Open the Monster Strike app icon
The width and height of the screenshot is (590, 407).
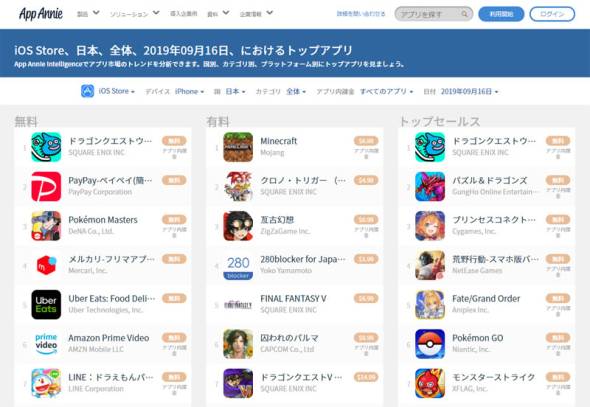click(430, 383)
